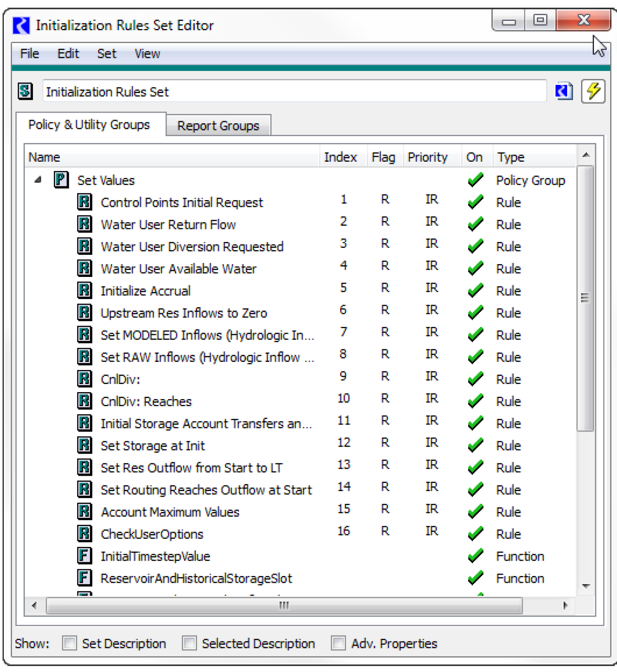This screenshot has height=672, width=617.
Task: Click the F icon for ReservoirAndHistoricalStorageSlot
Action: 84,578
